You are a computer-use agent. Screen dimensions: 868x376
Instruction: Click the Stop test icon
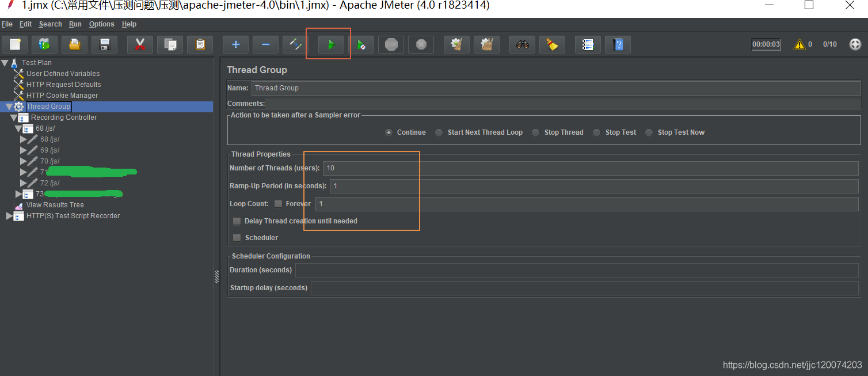click(x=391, y=44)
